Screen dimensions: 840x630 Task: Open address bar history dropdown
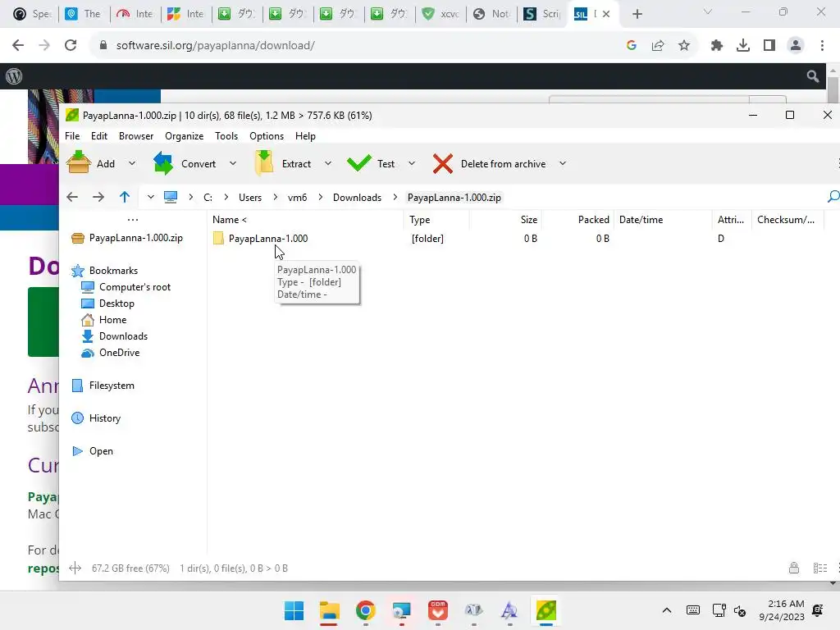coord(151,197)
